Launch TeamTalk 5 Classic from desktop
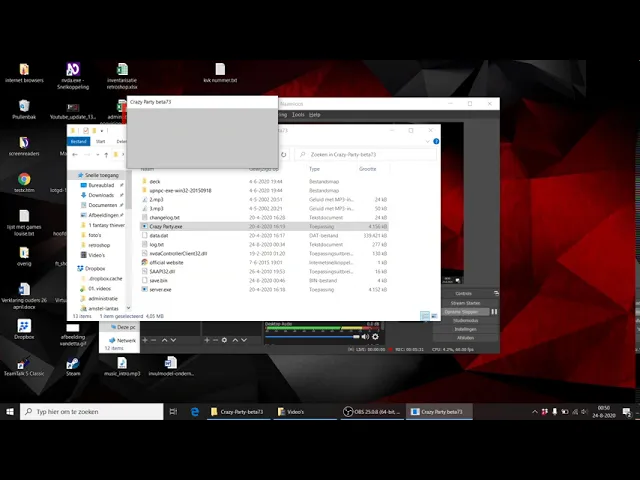This screenshot has height=480, width=640. pyautogui.click(x=24, y=366)
